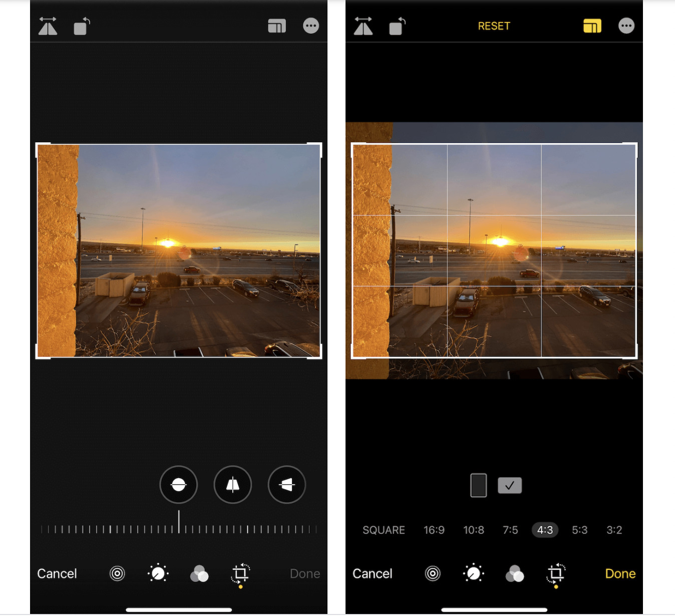Image resolution: width=675 pixels, height=616 pixels.
Task: Tap the rotate icon in left screen
Action: (x=82, y=27)
